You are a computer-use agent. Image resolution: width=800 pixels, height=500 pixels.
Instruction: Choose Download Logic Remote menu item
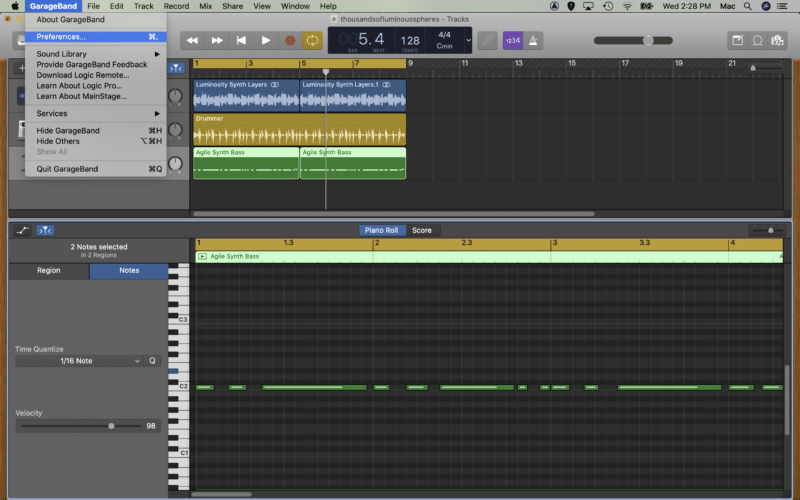[96, 75]
